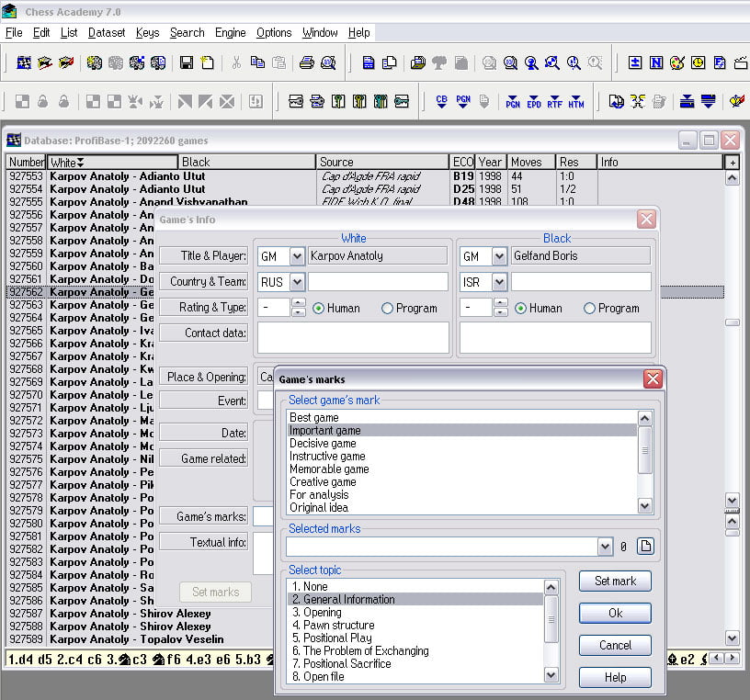Click the floppy disk Save icon
Image resolution: width=750 pixels, height=700 pixels.
click(x=187, y=62)
